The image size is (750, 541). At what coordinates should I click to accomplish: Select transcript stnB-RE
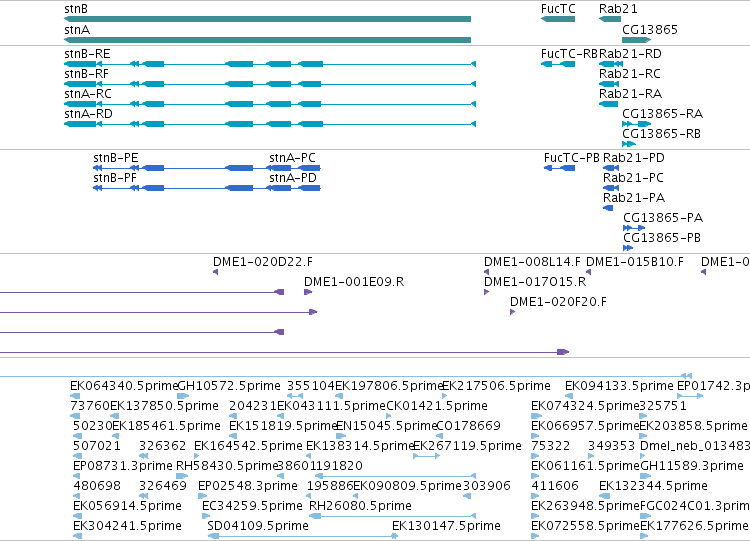click(x=270, y=64)
